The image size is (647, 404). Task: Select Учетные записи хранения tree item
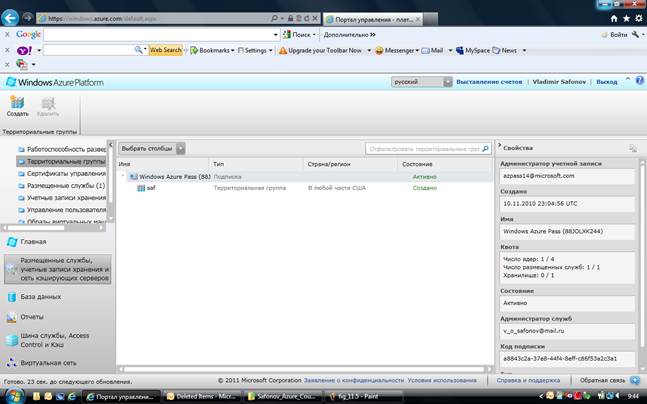coord(62,198)
